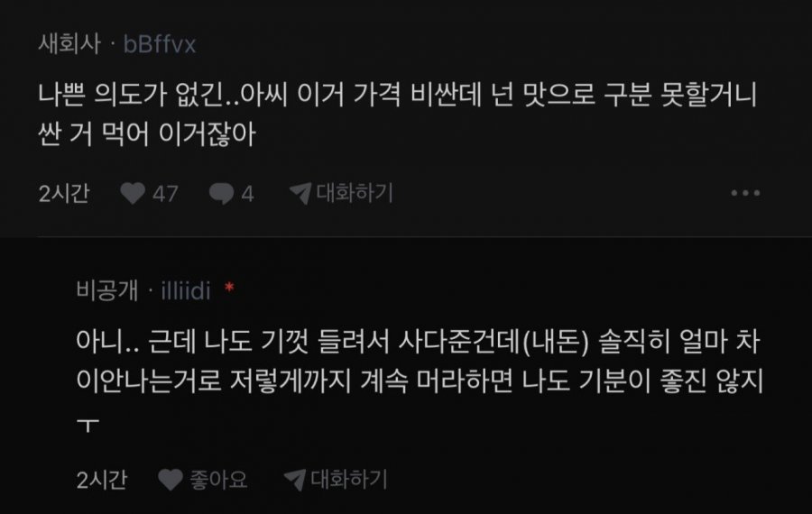812x514 pixels.
Task: Open bBffvx user profile
Action: [x=160, y=44]
